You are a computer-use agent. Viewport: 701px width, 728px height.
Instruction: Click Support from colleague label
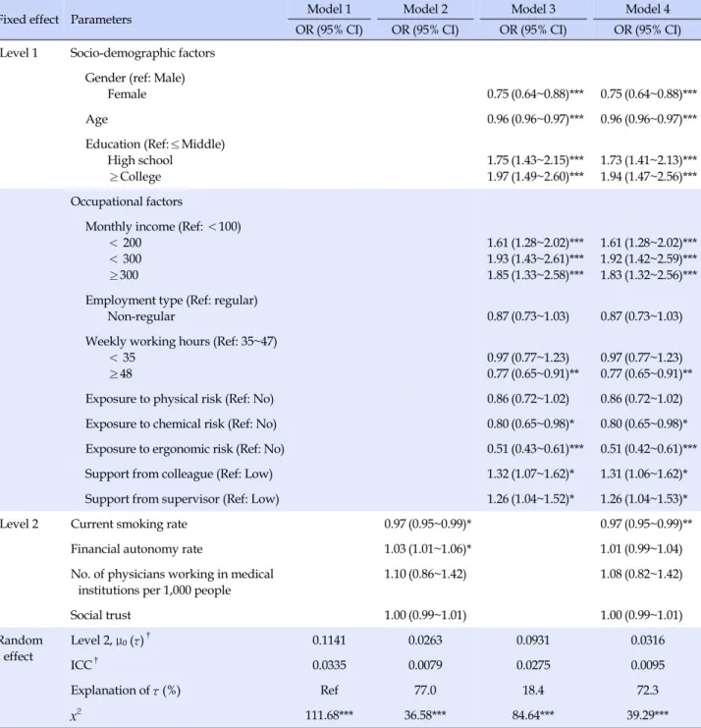point(179,475)
